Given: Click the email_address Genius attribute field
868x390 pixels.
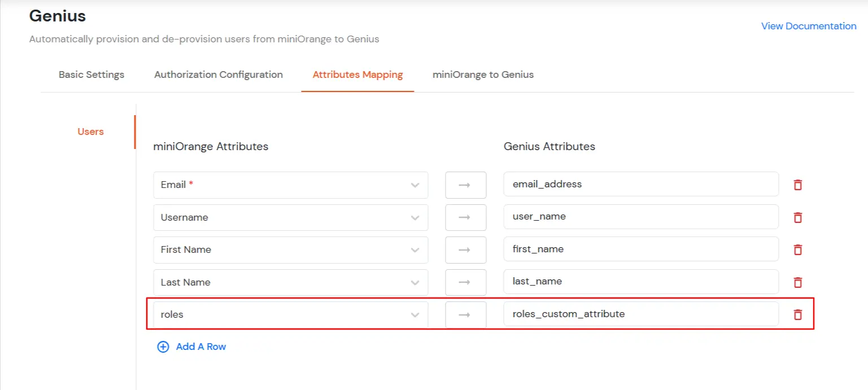Looking at the screenshot, I should (x=641, y=184).
